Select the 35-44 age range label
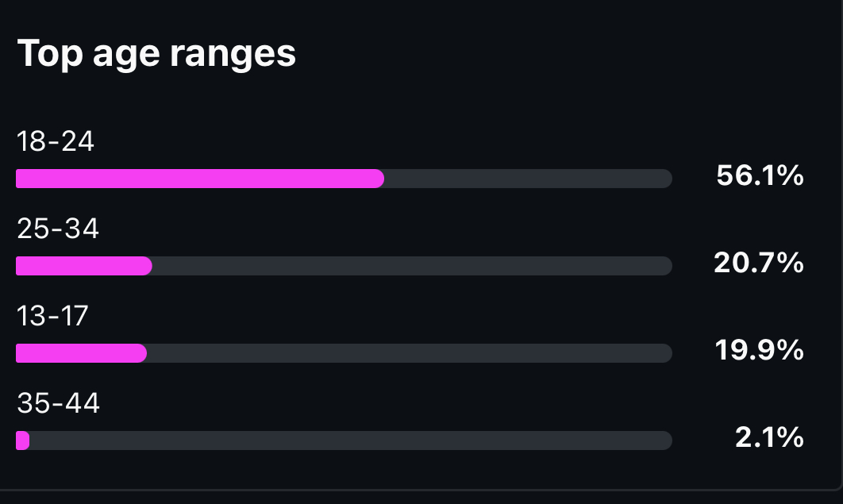This screenshot has width=843, height=504. click(58, 403)
